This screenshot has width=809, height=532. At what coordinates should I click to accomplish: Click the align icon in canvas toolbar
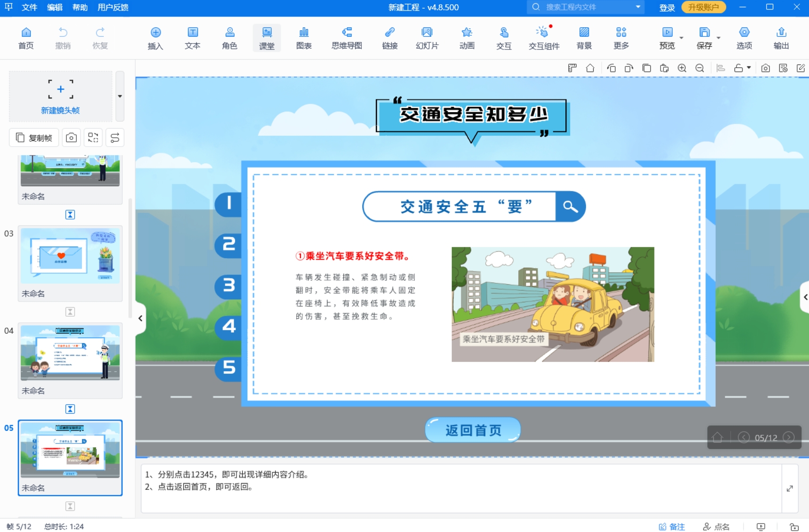pos(720,68)
